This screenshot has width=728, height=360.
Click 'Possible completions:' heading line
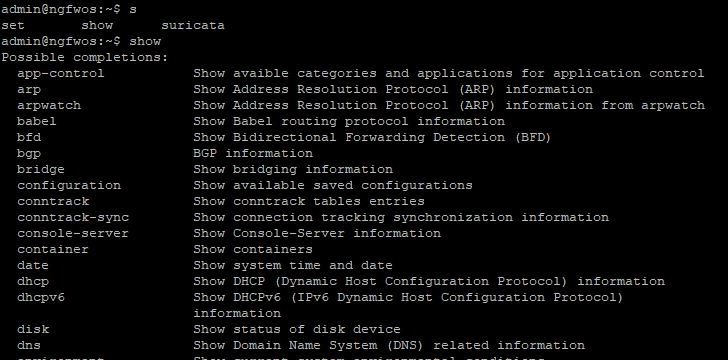click(84, 58)
